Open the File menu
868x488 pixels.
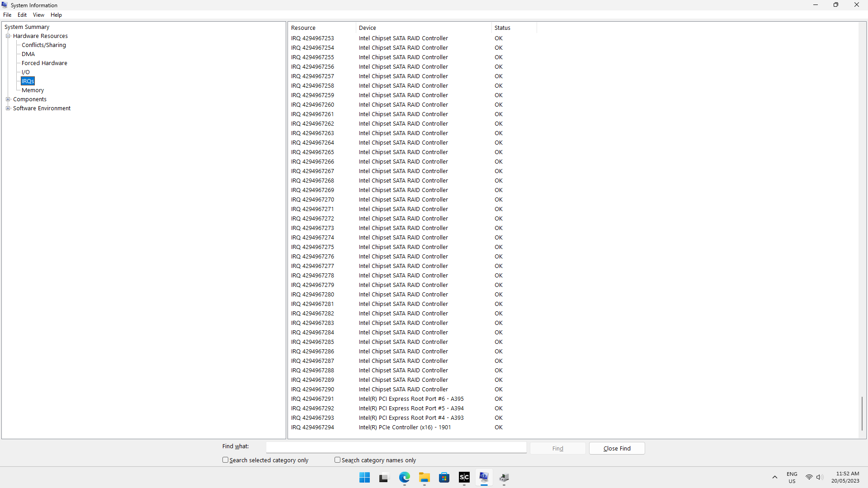click(7, 15)
